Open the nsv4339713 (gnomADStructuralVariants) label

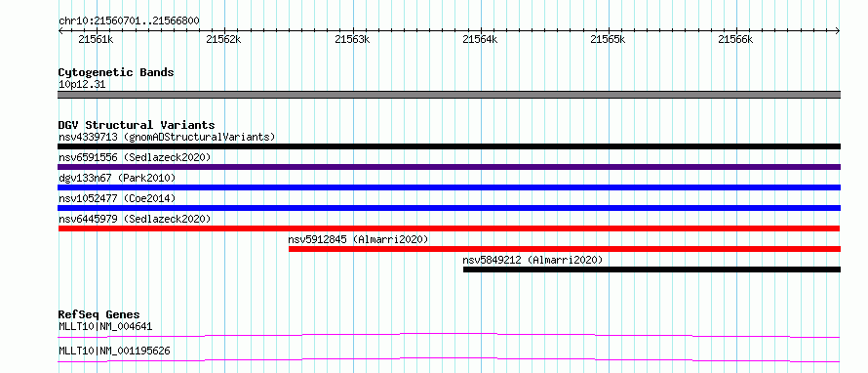click(167, 137)
